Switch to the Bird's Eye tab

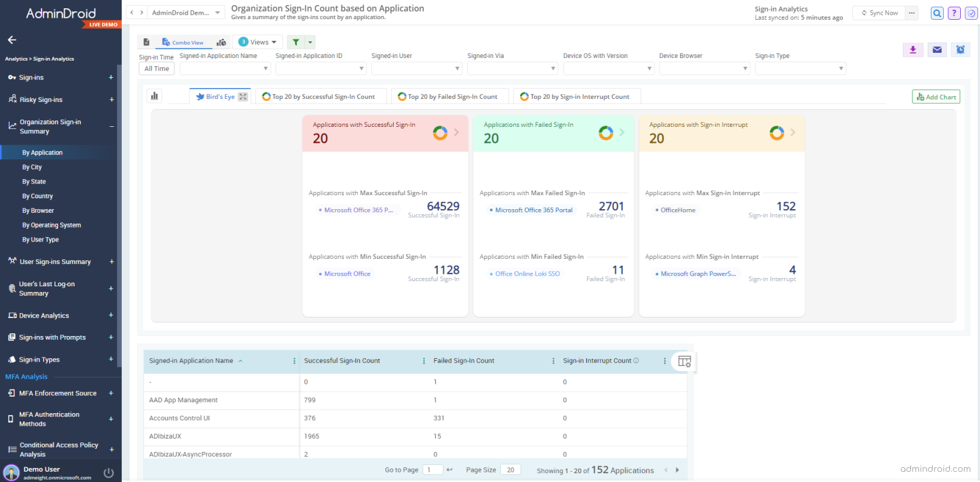point(219,96)
